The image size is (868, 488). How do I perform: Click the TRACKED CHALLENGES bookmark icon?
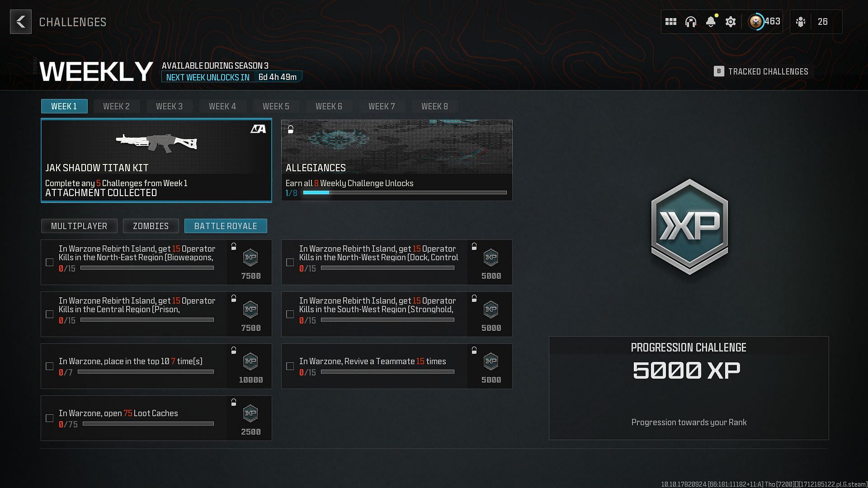pos(719,71)
